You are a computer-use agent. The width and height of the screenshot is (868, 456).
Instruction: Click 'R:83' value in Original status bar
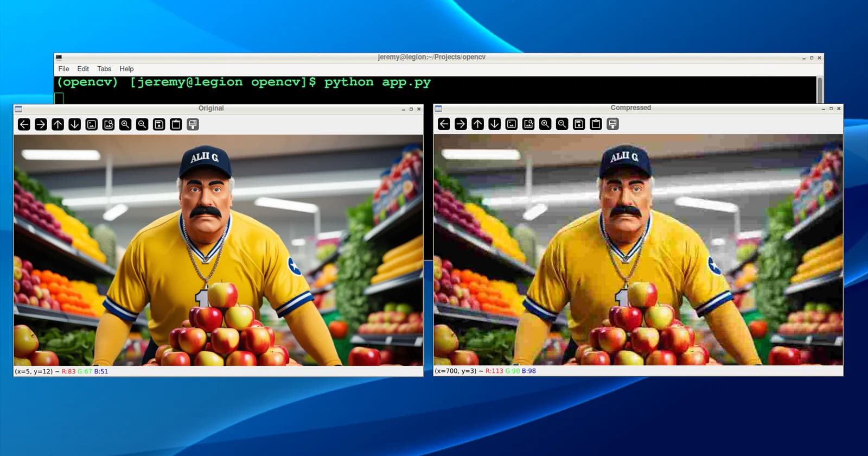(69, 371)
